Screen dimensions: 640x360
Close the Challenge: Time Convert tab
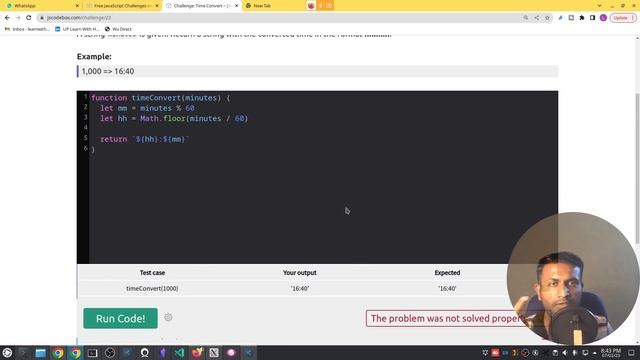tap(236, 6)
